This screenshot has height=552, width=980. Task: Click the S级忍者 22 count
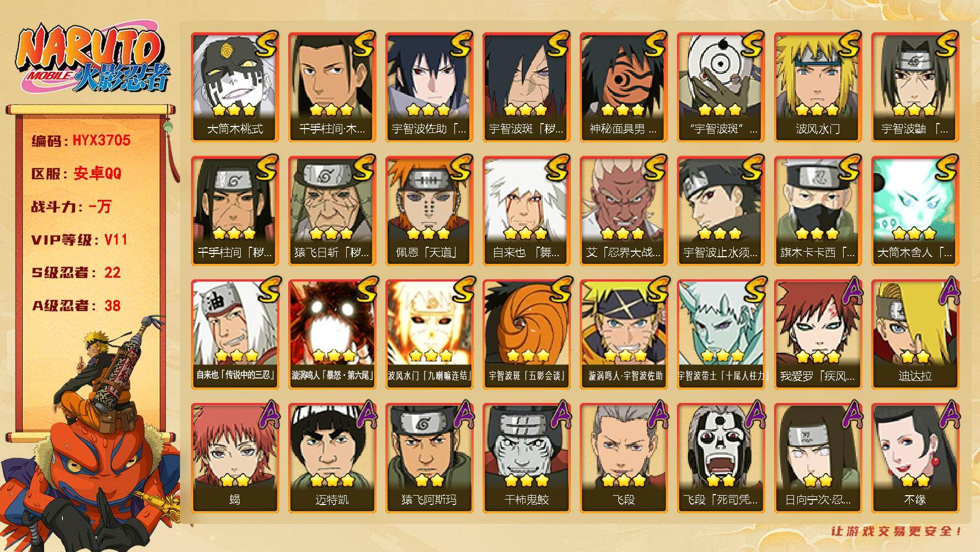76,273
